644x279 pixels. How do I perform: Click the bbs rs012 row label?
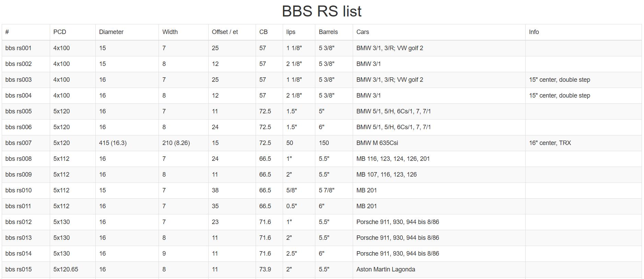[19, 222]
